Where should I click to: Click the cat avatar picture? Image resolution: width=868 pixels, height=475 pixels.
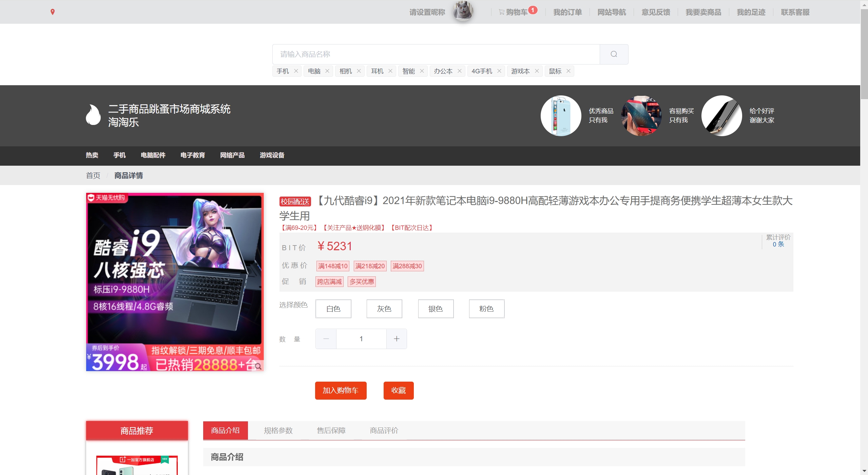coord(463,11)
